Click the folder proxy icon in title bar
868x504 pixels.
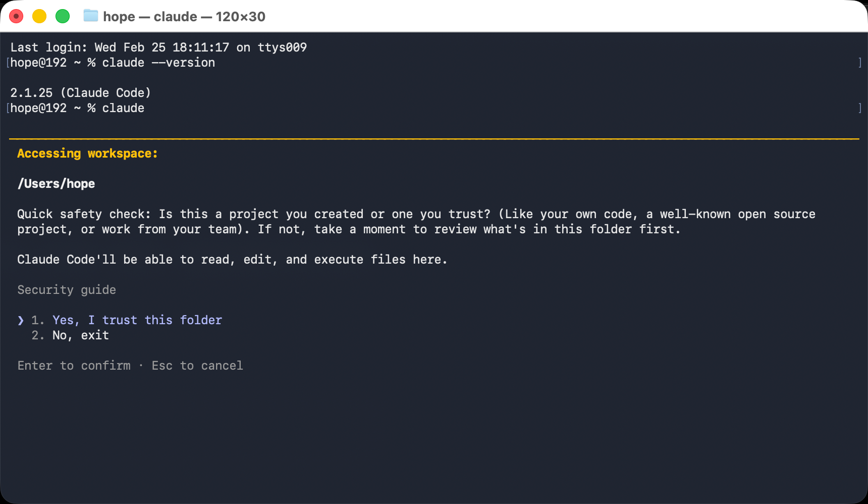click(91, 16)
